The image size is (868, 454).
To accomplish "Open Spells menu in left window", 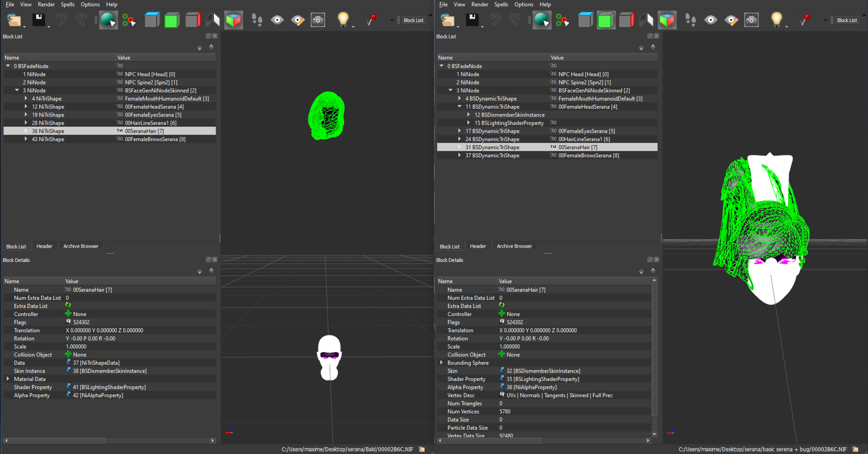I will 68,5.
